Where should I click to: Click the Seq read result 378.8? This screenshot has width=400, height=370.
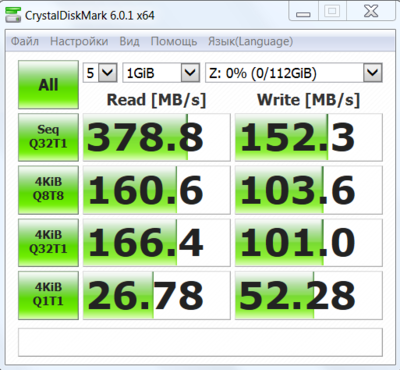click(x=157, y=137)
